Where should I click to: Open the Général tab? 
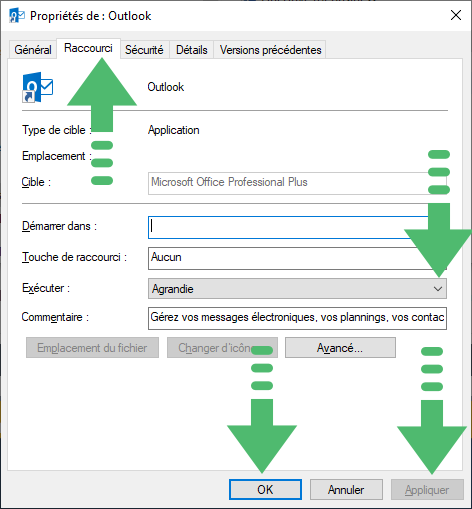[x=33, y=50]
